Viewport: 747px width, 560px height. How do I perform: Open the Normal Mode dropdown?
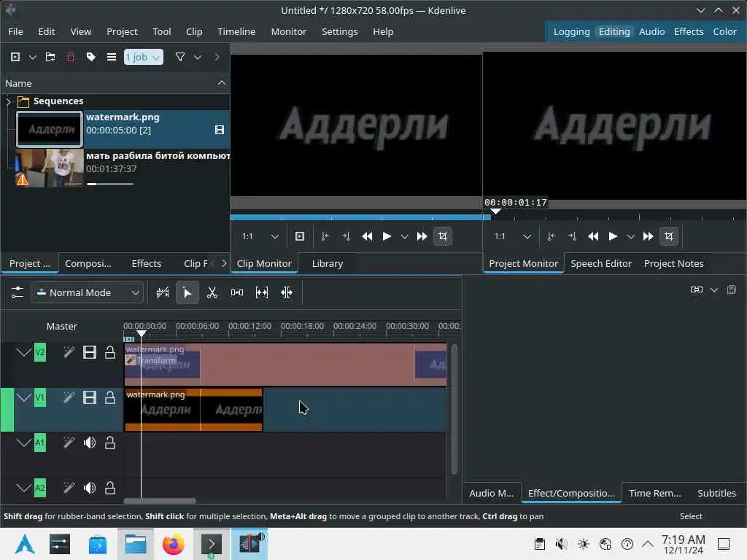pos(88,292)
